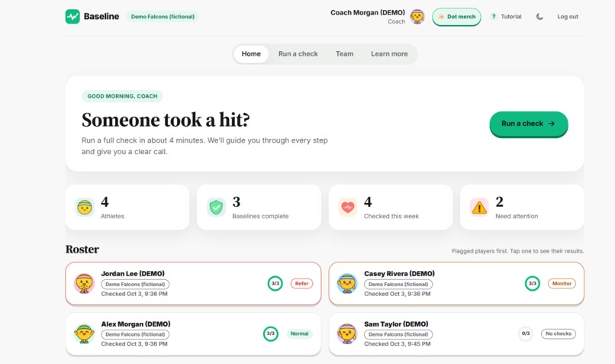Switch to the Run a check tab
This screenshot has width=615, height=364.
coord(298,53)
